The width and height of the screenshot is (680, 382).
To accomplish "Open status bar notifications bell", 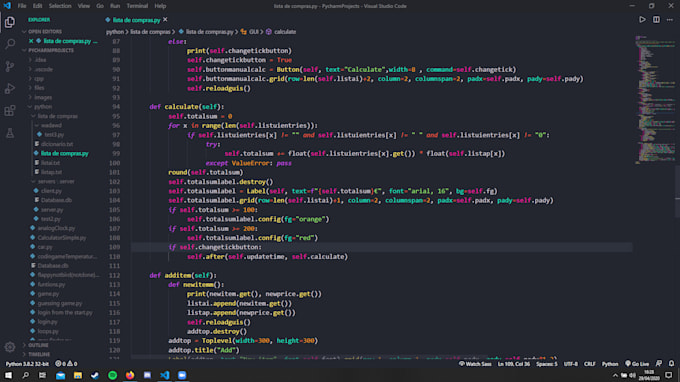I will tap(671, 364).
